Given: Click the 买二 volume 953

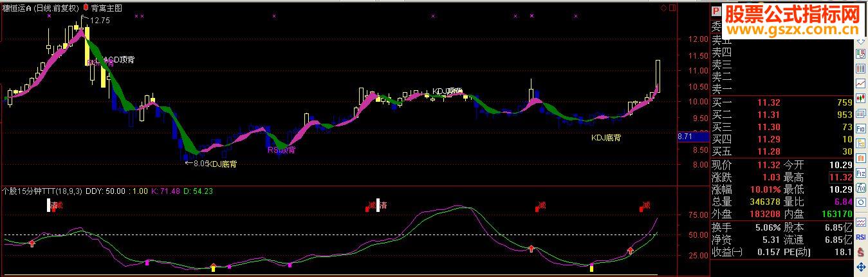Looking at the screenshot, I should 844,115.
